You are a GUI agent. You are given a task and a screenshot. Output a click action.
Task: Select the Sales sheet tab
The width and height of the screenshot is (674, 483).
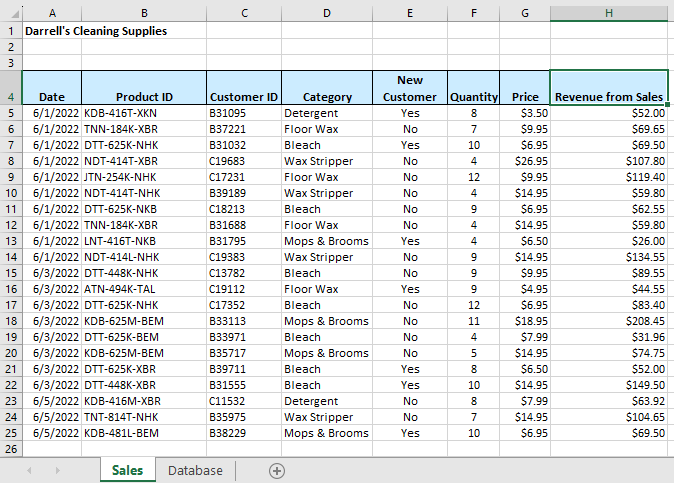point(128,471)
